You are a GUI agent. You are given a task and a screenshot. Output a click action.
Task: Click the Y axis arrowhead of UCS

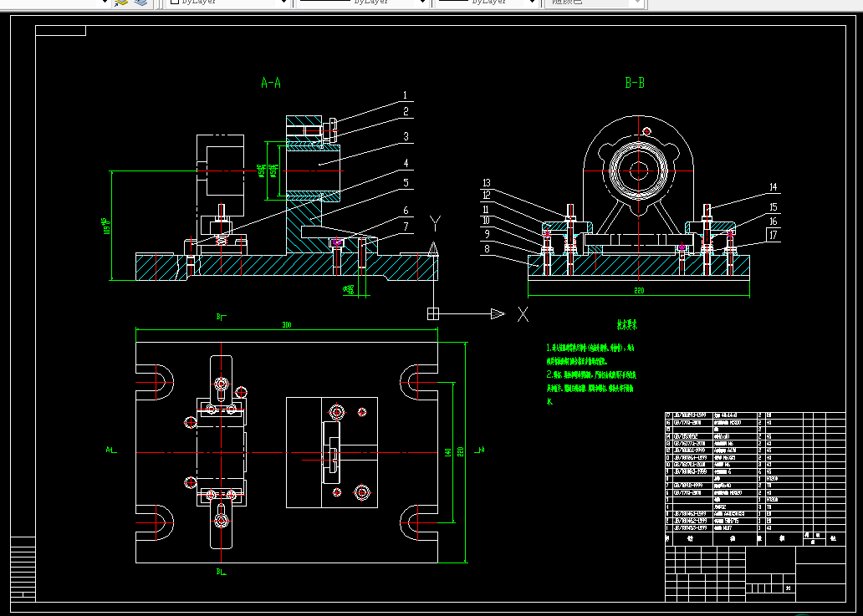pos(433,248)
